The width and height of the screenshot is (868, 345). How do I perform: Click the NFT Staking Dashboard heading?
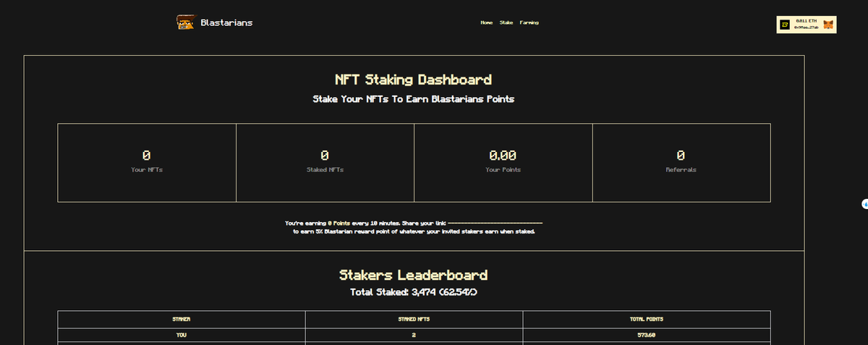(414, 80)
